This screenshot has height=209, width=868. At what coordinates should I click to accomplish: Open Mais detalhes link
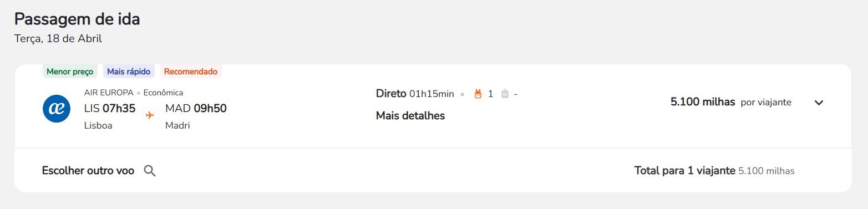(x=410, y=116)
